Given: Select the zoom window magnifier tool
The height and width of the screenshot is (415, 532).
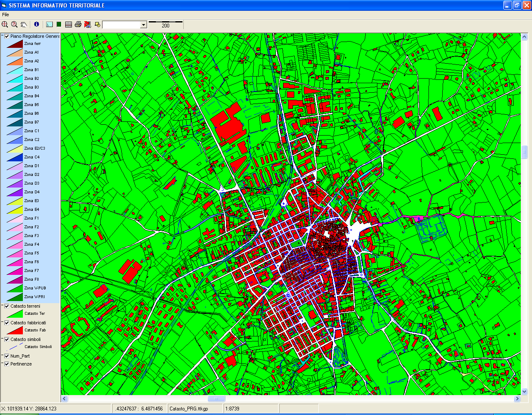Looking at the screenshot, I should coord(14,25).
